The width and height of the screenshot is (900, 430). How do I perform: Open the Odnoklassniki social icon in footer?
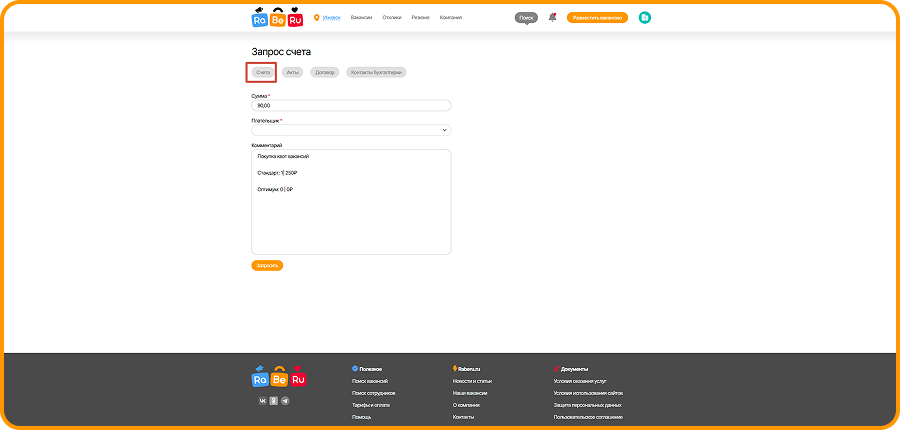(275, 400)
